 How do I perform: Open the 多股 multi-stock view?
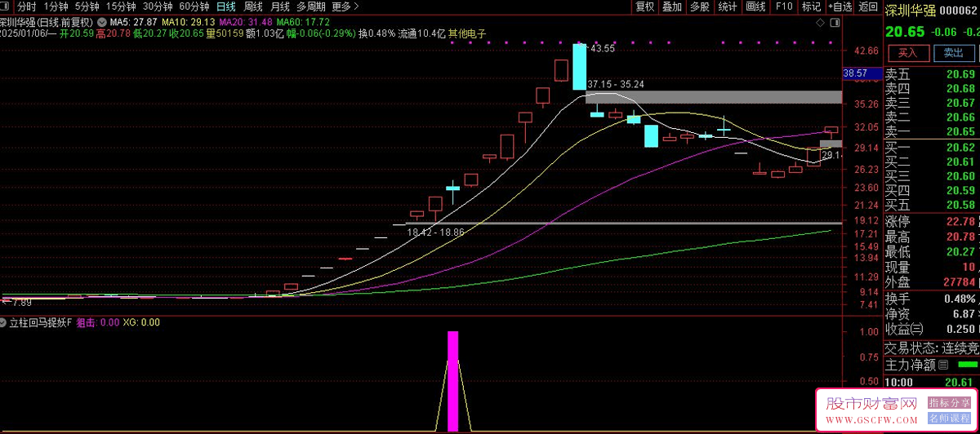(700, 6)
